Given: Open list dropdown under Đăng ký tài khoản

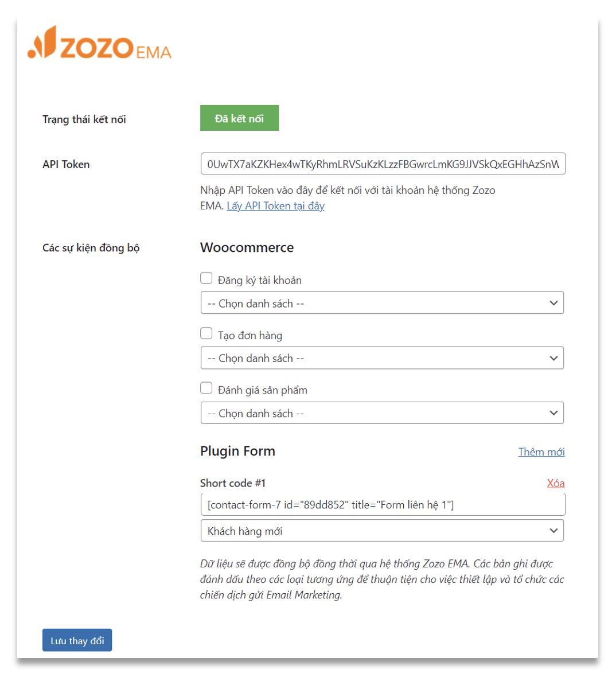Looking at the screenshot, I should [382, 303].
